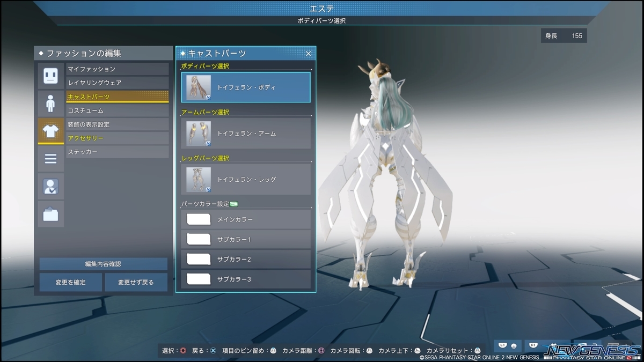644x362 pixels.
Task: Click 変更せず戻る to discard changes
Action: [136, 282]
